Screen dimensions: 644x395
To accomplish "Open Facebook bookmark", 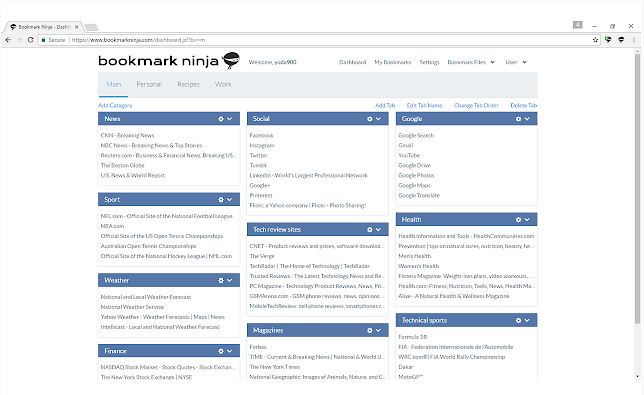I will click(x=261, y=135).
